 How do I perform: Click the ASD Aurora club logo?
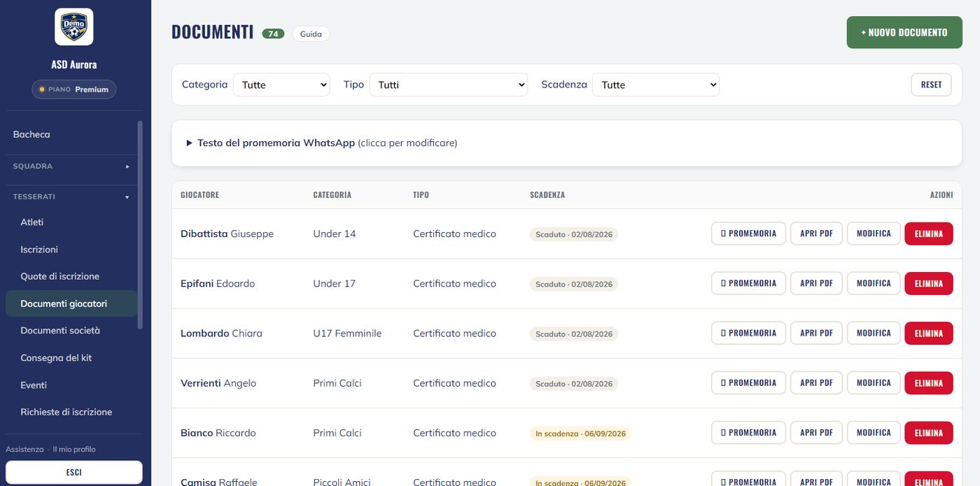[x=74, y=27]
